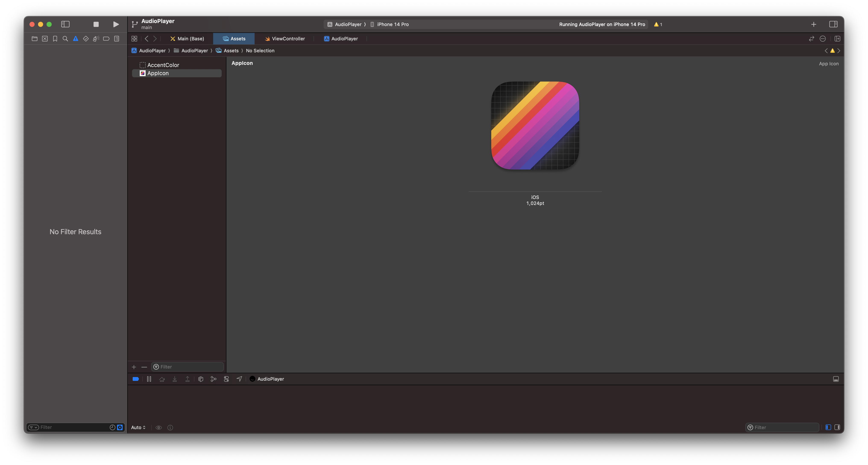
Task: Click the Stop button in toolbar
Action: pos(96,24)
